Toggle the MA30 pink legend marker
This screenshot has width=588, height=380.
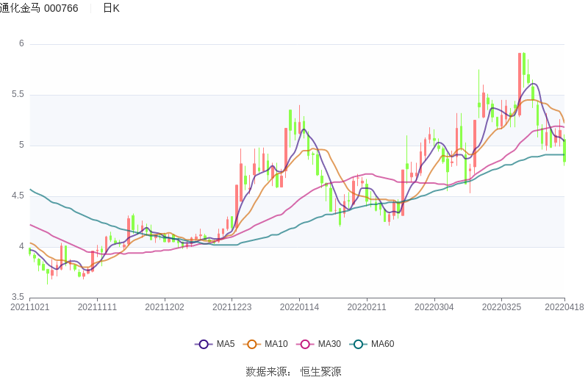[x=305, y=344]
